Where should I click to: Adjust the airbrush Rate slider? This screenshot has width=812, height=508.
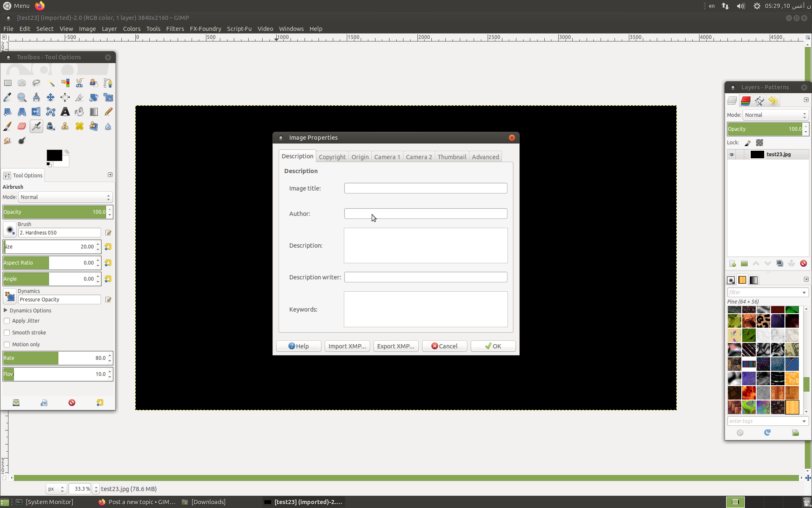tap(55, 358)
